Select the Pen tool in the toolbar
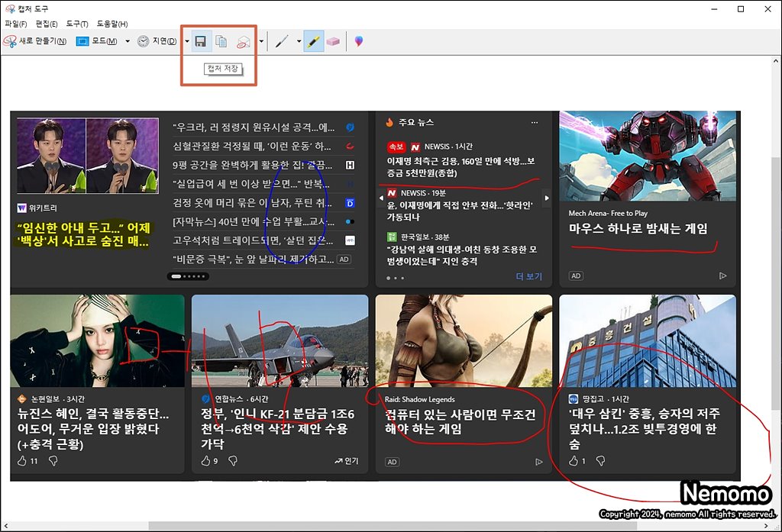This screenshot has width=782, height=532. click(282, 41)
